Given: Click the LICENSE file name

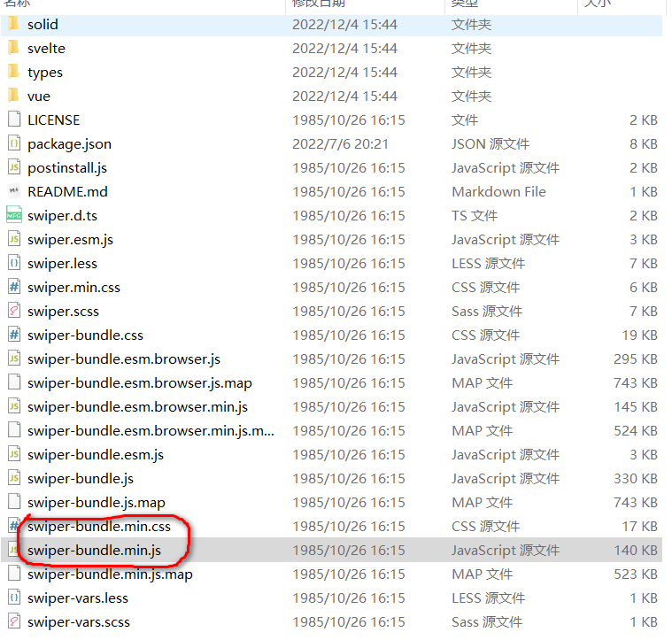Looking at the screenshot, I should coord(54,120).
